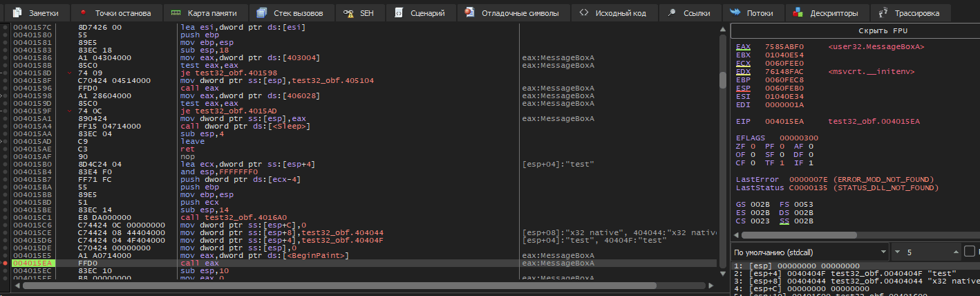Click the red dot Точки останова icon

pyautogui.click(x=84, y=12)
